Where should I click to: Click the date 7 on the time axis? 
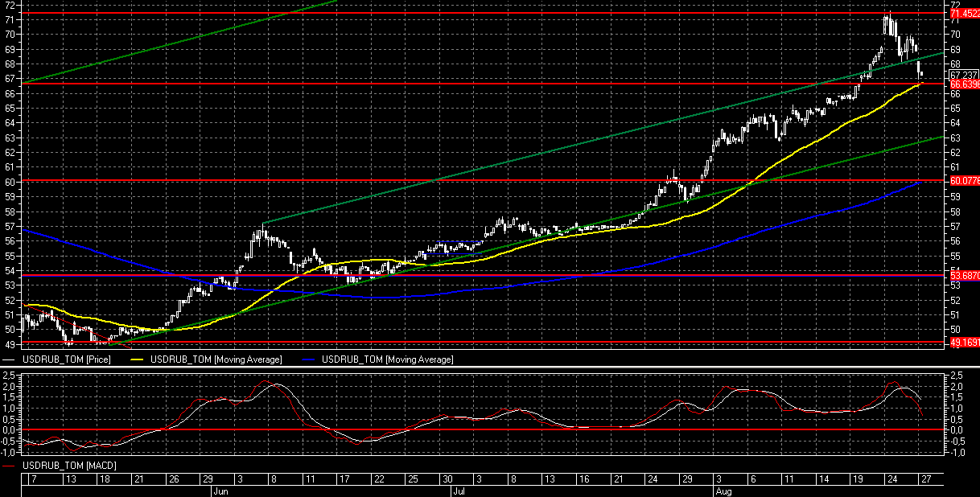[x=32, y=479]
